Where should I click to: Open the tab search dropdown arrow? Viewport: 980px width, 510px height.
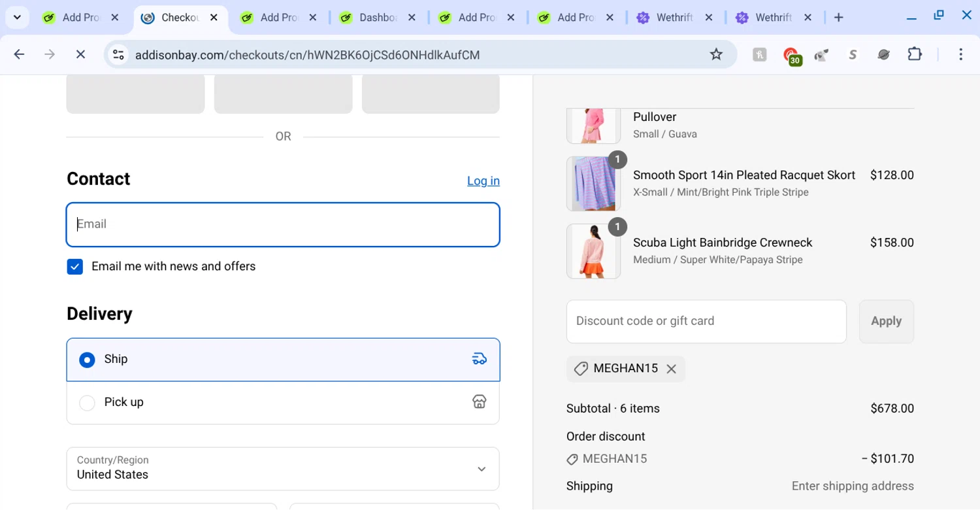click(17, 18)
